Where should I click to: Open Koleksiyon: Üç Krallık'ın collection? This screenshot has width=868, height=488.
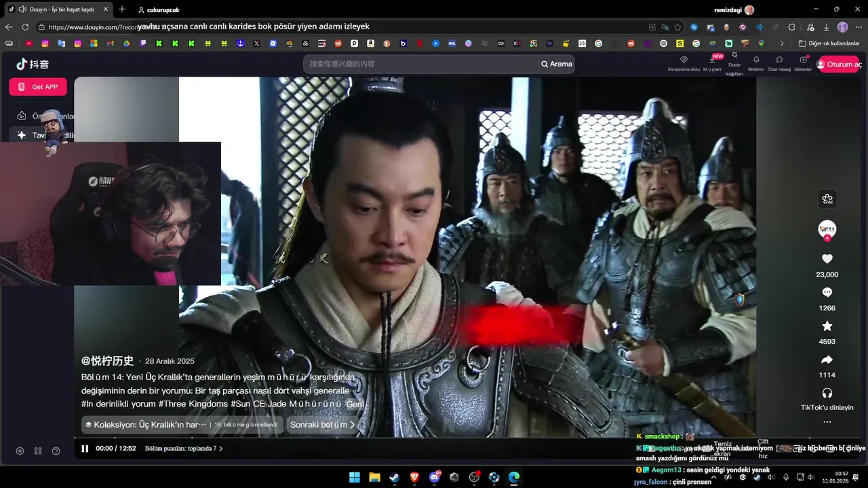[x=182, y=424]
